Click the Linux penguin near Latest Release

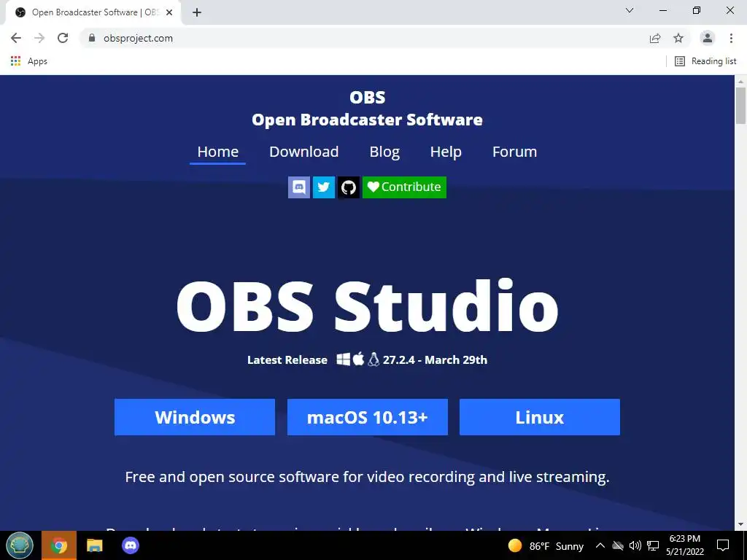(373, 359)
